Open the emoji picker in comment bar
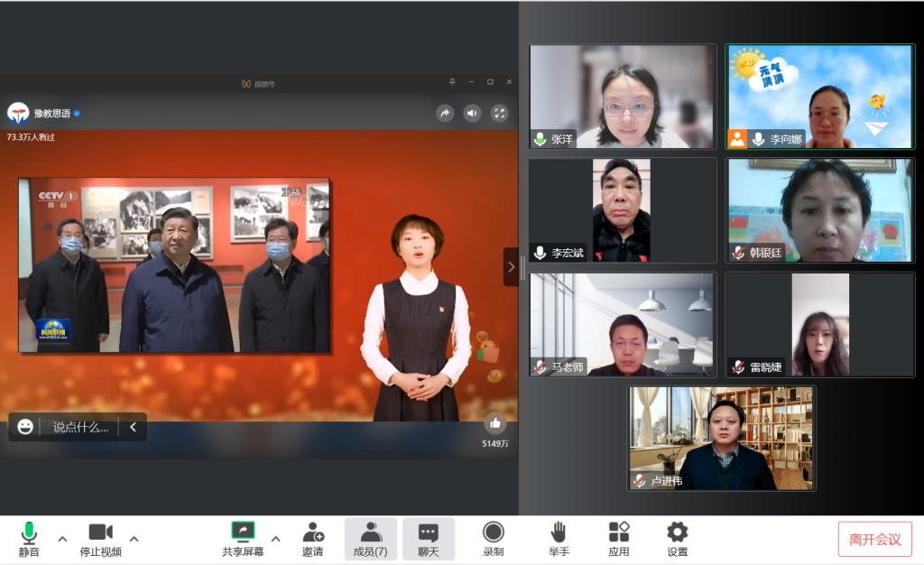This screenshot has width=924, height=565. click(25, 427)
